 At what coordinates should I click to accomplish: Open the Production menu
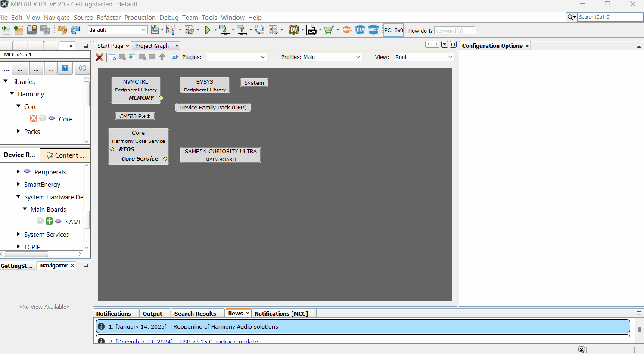pos(140,18)
